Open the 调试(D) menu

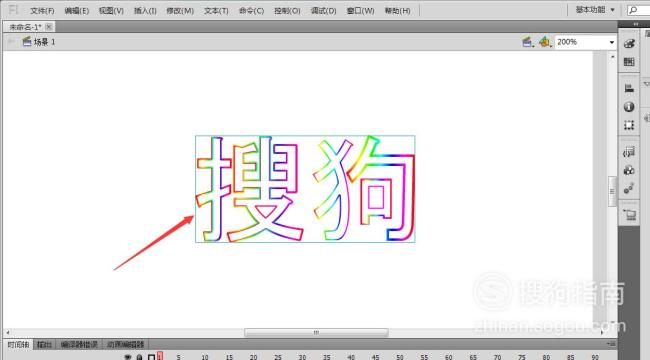[x=323, y=10]
